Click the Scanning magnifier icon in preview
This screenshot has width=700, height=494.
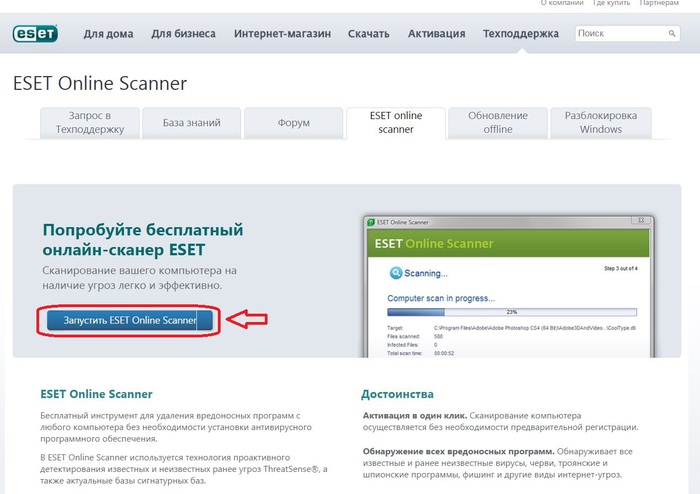coord(396,273)
